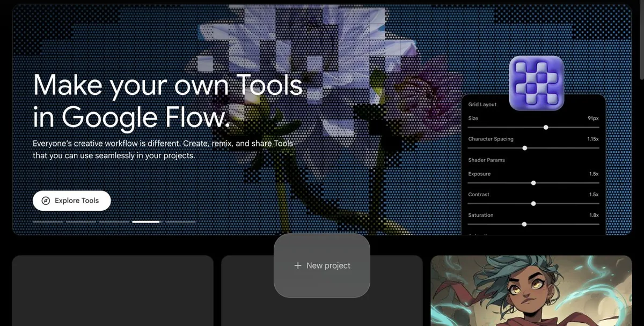644x326 pixels.
Task: Adjust the Character Spacing slider
Action: (533, 148)
